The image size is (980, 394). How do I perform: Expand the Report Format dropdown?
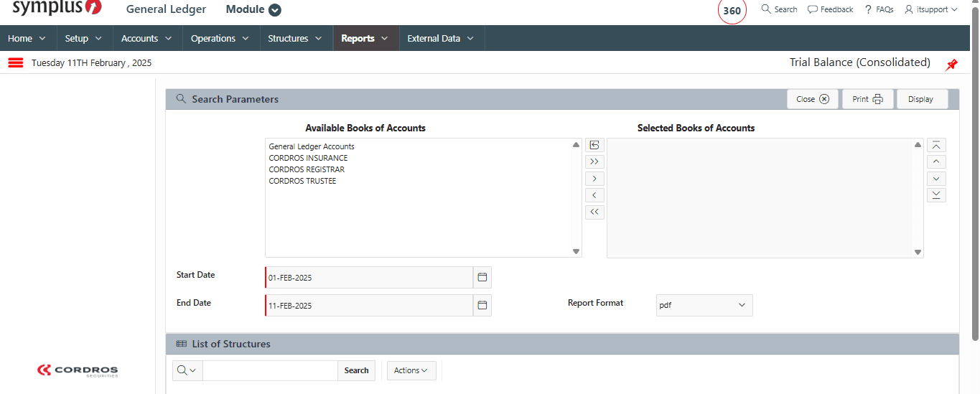[x=704, y=305]
